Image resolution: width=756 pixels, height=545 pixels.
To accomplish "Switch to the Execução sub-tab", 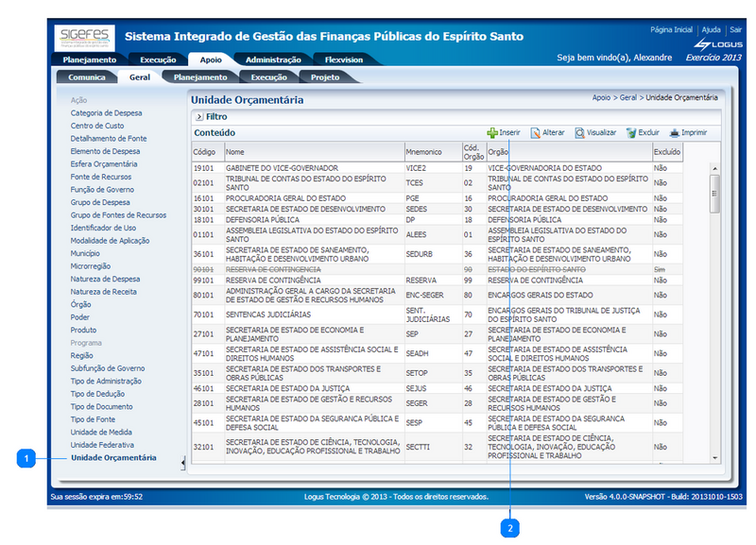I will [267, 77].
